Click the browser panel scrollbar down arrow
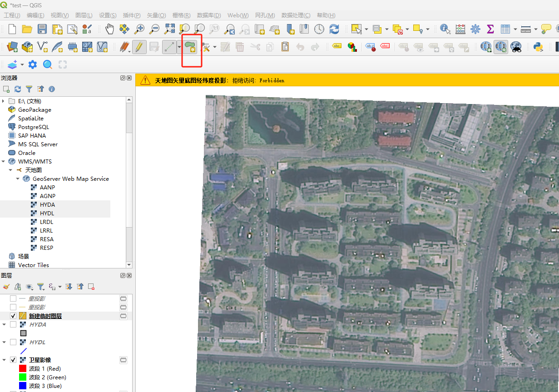Viewport: 559px width, 392px height. tap(129, 265)
